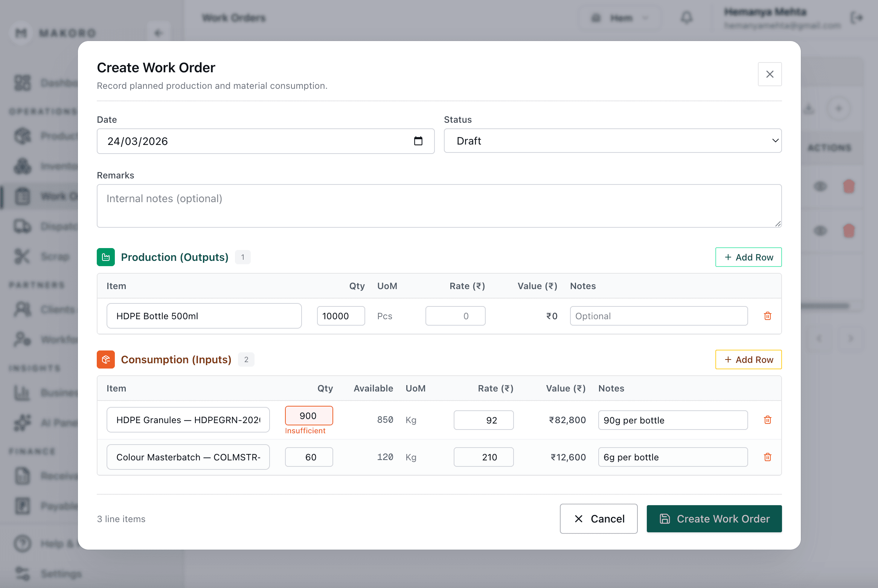Viewport: 878px width, 588px height.
Task: Click the Consumption Inputs count badge
Action: point(246,360)
